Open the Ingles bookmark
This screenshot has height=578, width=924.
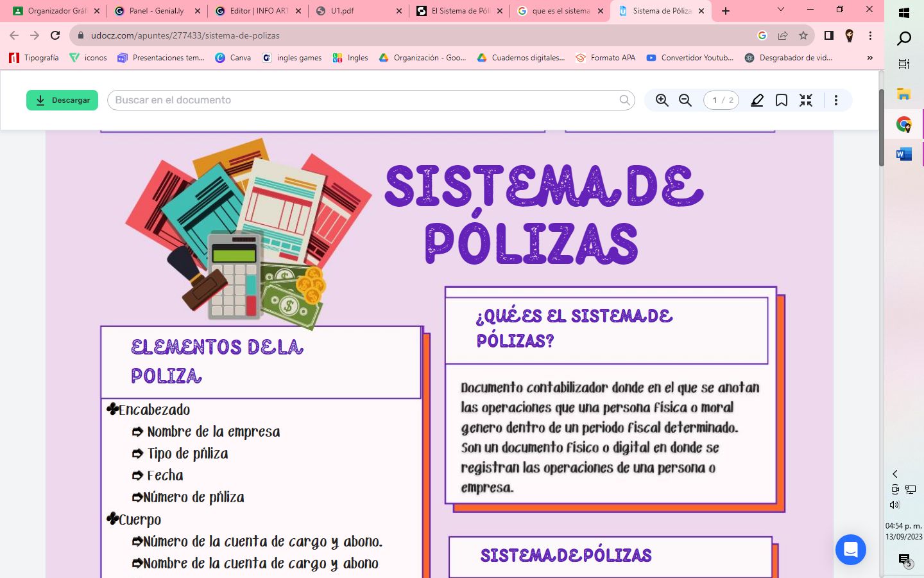coord(350,58)
